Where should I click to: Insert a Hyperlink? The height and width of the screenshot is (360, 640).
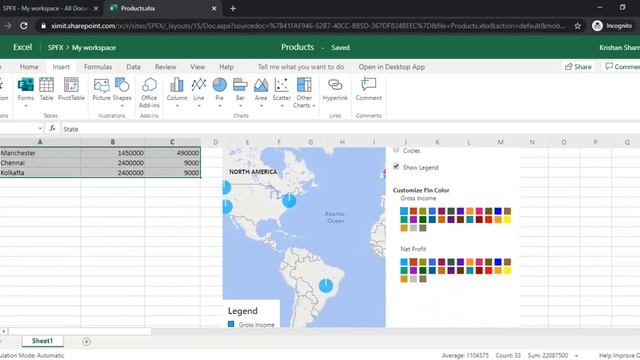point(335,89)
